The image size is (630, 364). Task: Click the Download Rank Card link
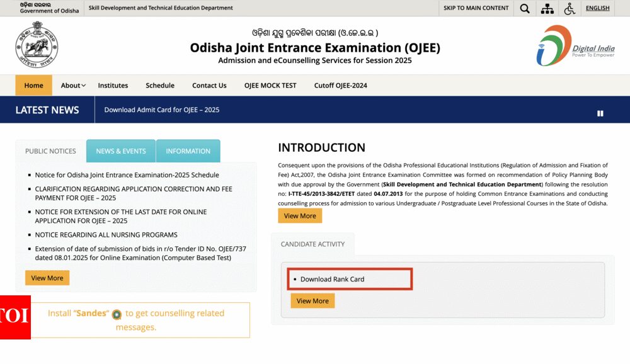click(x=332, y=279)
